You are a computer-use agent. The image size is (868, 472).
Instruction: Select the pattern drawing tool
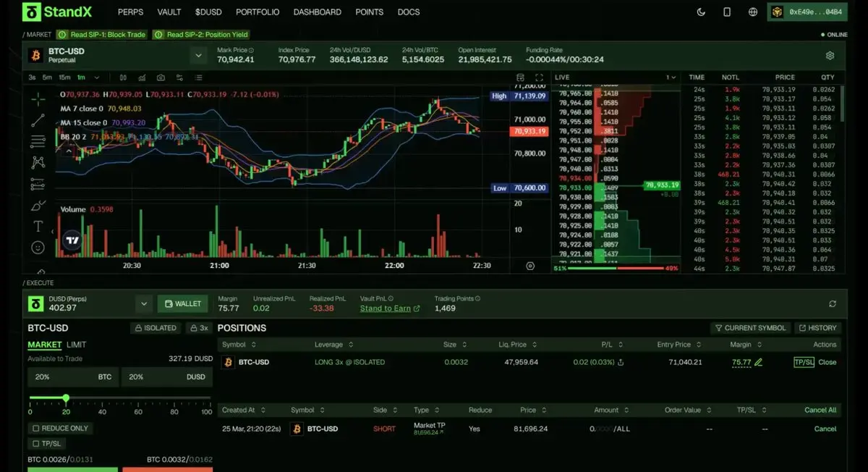point(38,162)
